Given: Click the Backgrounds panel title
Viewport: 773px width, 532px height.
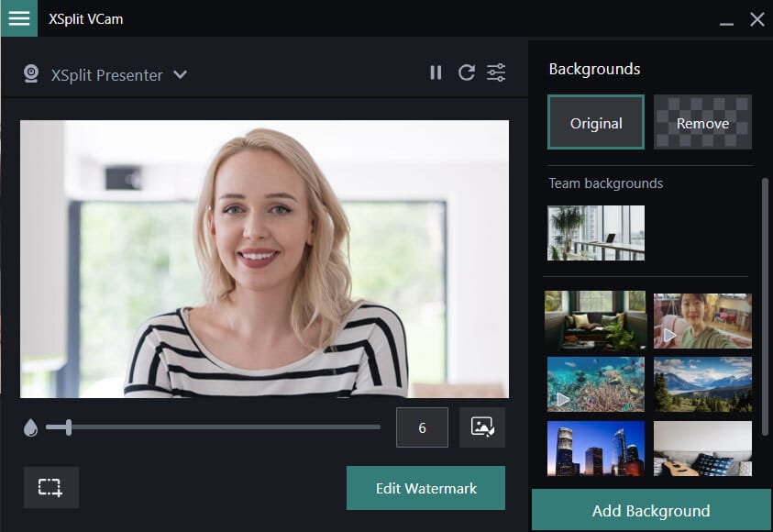Looking at the screenshot, I should (594, 69).
